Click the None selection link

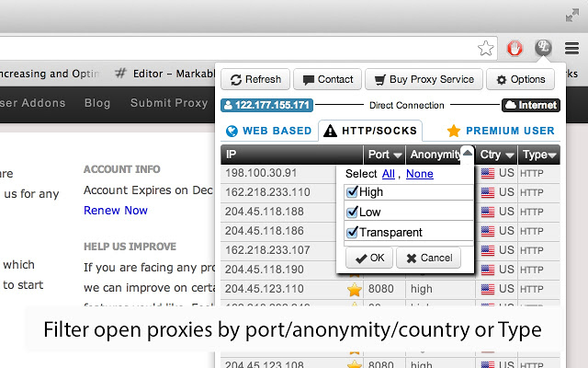[x=420, y=174]
